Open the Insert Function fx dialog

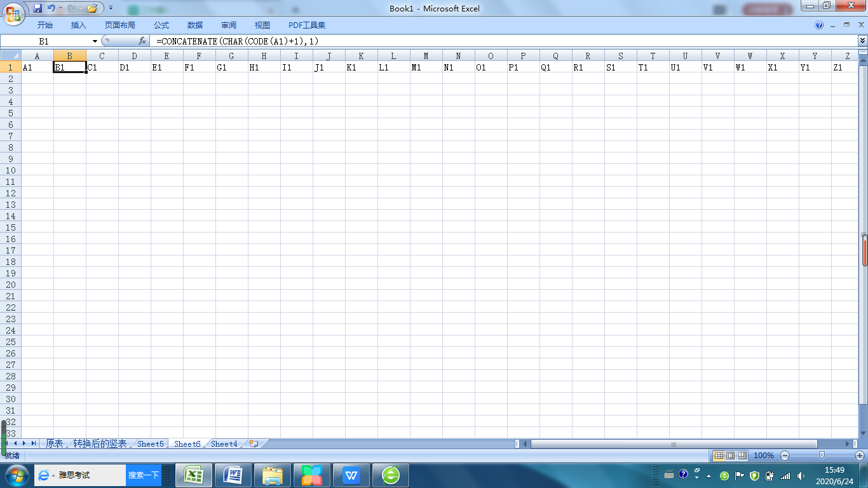tap(142, 41)
